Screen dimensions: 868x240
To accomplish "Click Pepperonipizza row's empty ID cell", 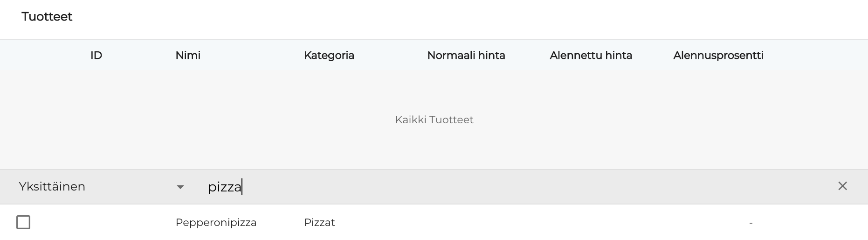I will point(96,223).
